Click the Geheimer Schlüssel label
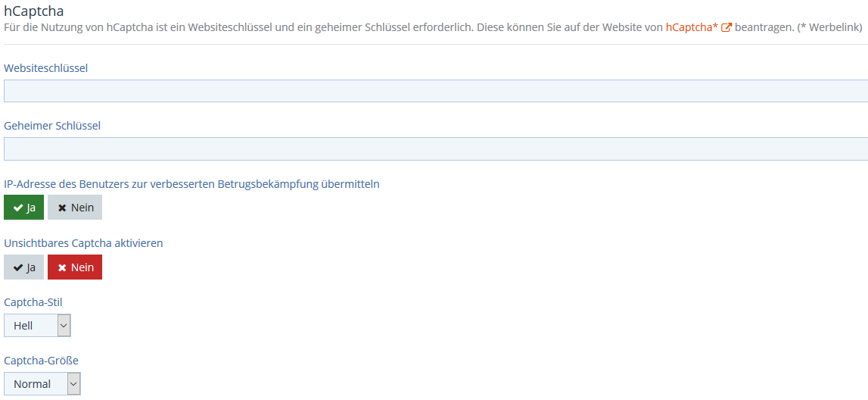 tap(52, 126)
